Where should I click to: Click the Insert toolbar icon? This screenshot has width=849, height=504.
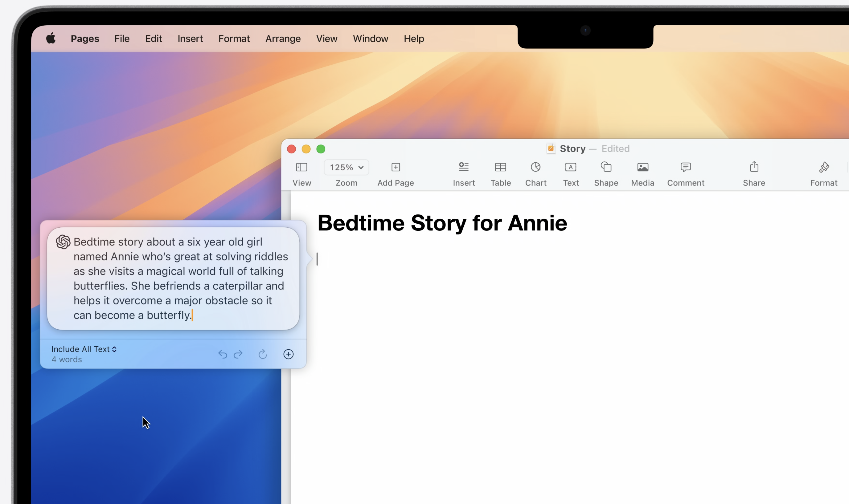click(464, 167)
